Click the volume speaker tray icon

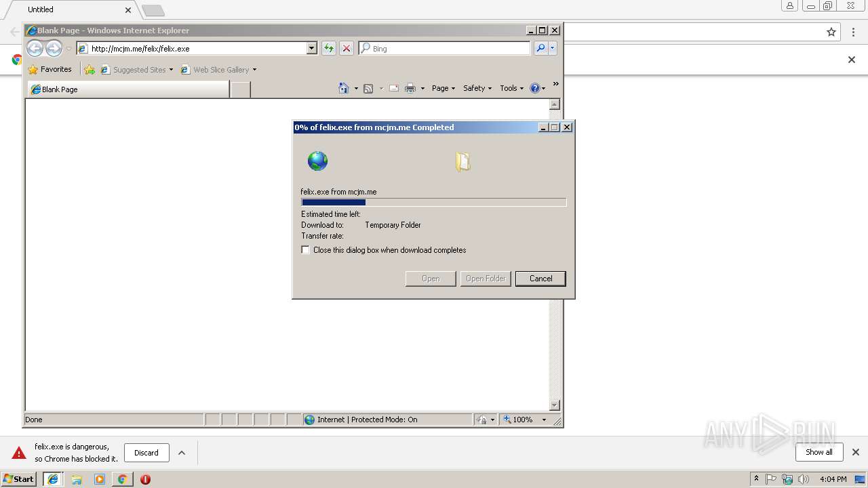(x=804, y=479)
